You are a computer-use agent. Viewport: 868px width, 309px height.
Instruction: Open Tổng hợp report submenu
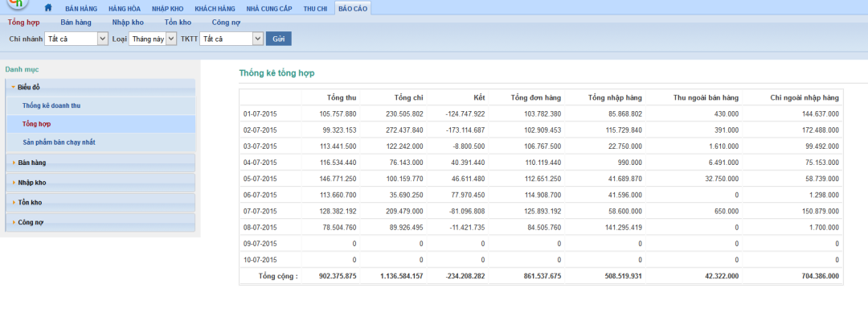pos(23,23)
